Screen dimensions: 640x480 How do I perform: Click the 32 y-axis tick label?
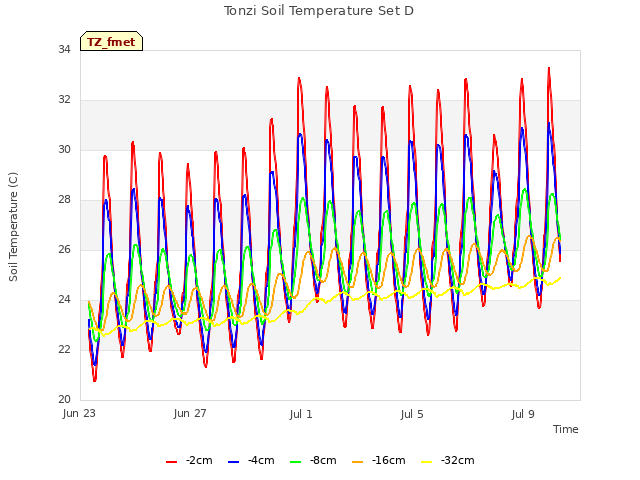(64, 100)
